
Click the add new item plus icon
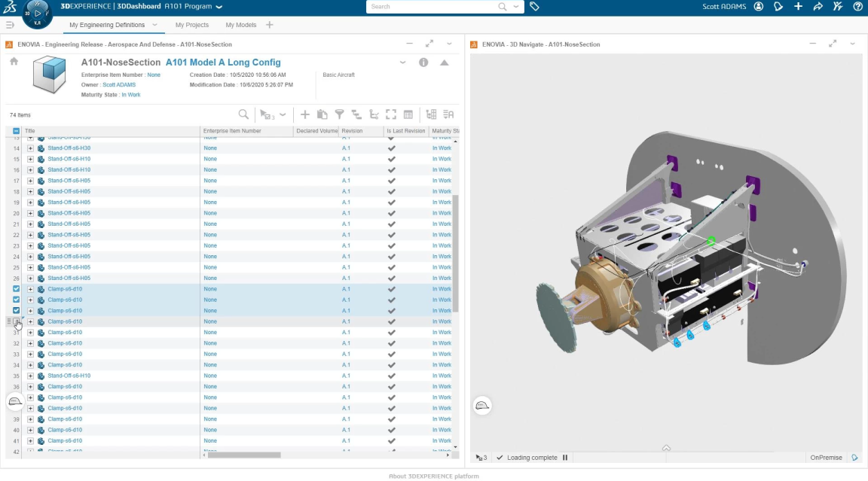[x=305, y=114]
